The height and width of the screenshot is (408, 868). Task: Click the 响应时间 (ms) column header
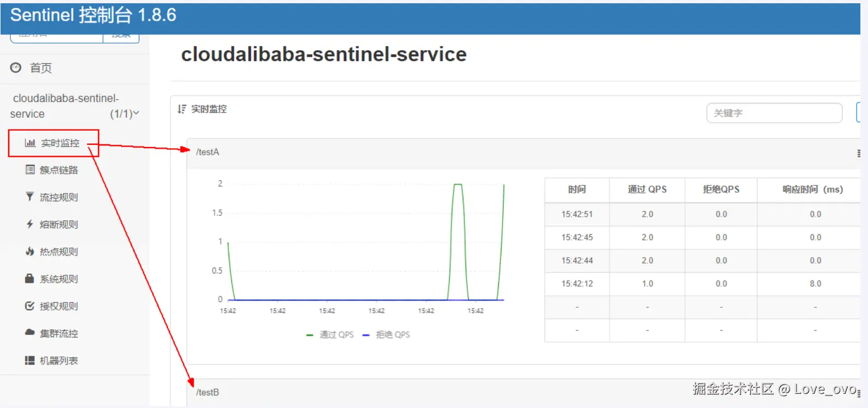click(x=812, y=190)
